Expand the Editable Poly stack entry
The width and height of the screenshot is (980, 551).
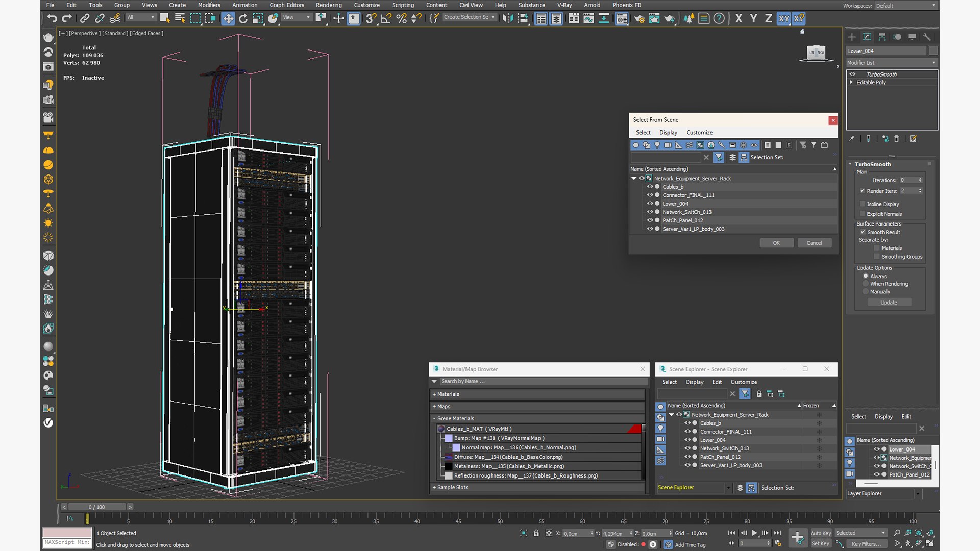click(851, 82)
